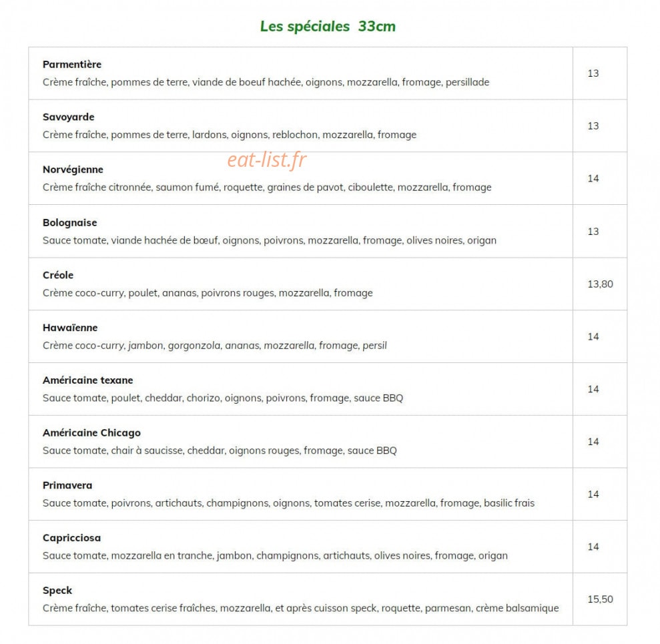Click the 15,50 price for Speck
660x644 pixels.
point(600,599)
